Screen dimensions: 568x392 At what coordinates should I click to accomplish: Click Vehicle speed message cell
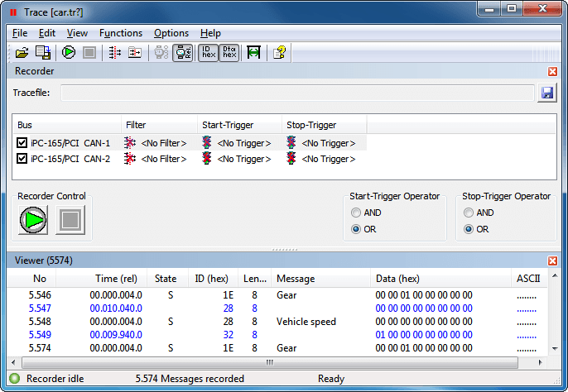pos(306,322)
